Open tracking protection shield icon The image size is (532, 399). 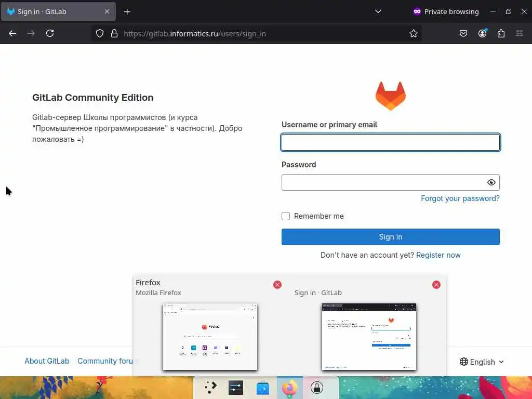pos(99,33)
